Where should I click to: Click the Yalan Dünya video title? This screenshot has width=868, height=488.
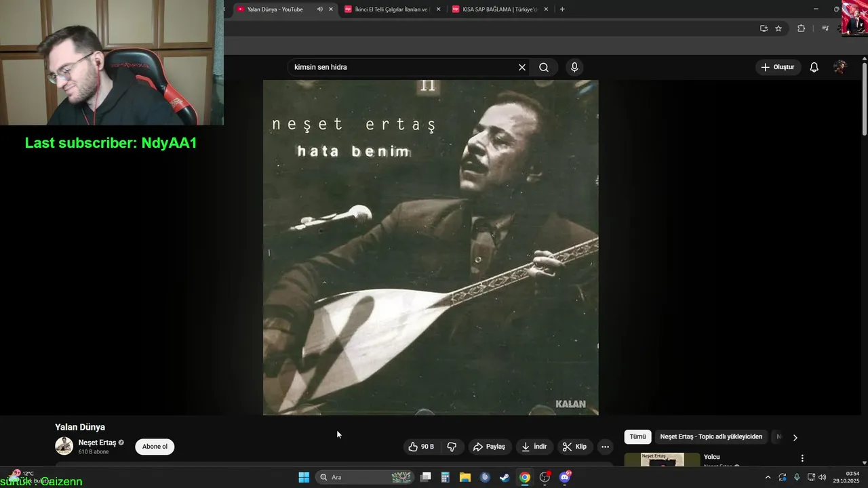click(x=80, y=427)
